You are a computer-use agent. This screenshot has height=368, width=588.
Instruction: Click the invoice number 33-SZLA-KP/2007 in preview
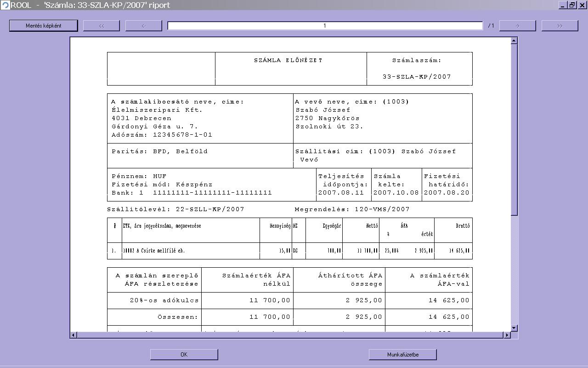click(x=417, y=77)
